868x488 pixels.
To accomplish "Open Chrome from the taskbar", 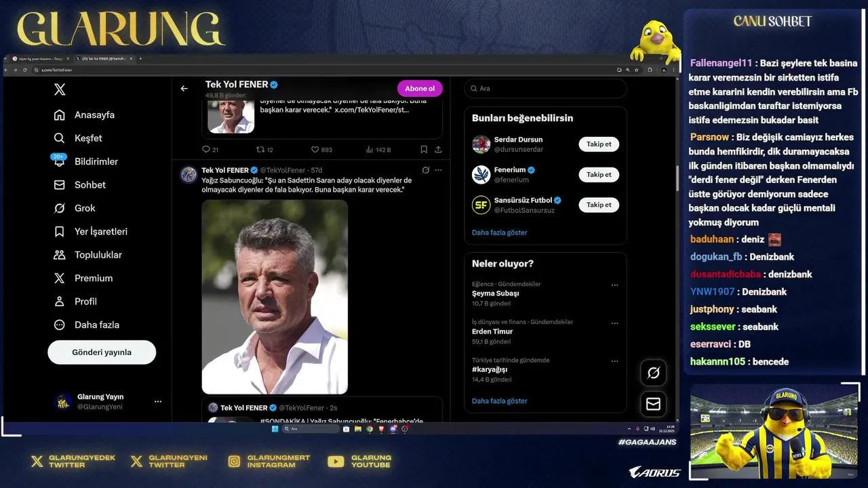I will tap(370, 429).
